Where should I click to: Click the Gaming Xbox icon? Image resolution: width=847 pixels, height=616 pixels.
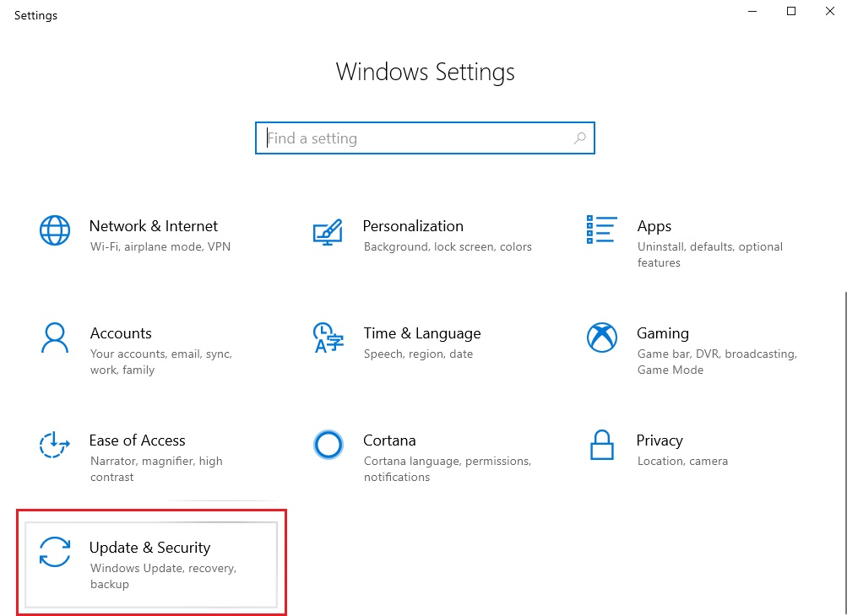pyautogui.click(x=601, y=338)
